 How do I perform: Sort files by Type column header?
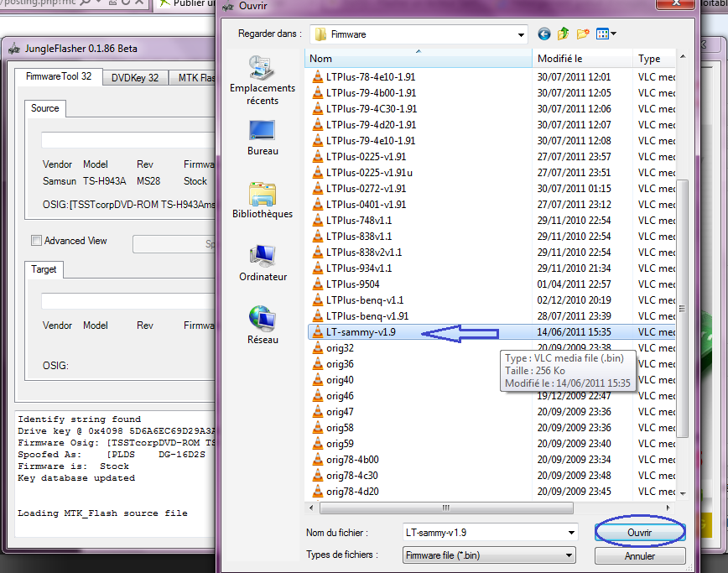pyautogui.click(x=653, y=59)
